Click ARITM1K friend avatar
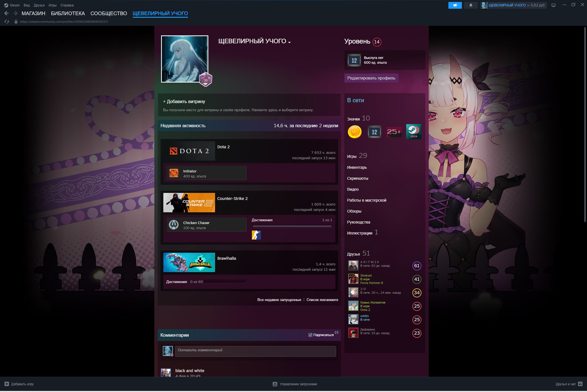 point(353,265)
